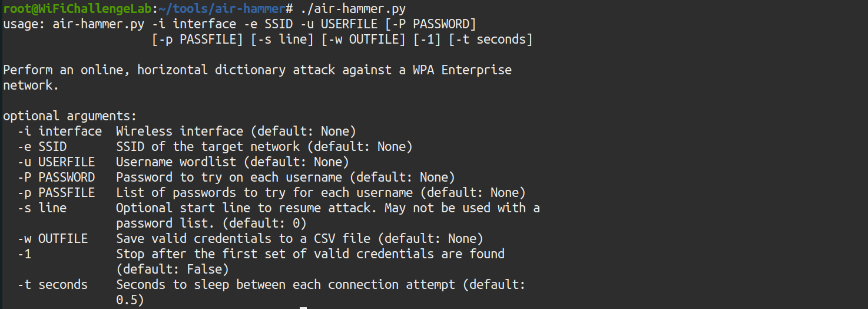Click the -t seconds option in list

point(52,284)
